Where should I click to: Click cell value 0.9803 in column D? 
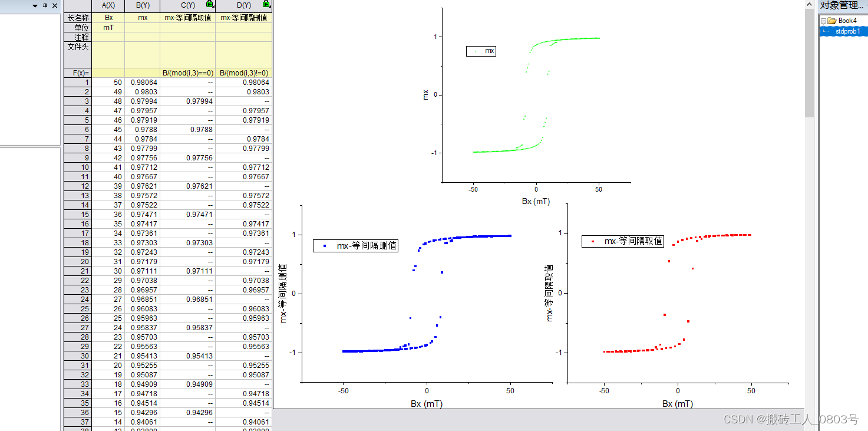click(243, 92)
